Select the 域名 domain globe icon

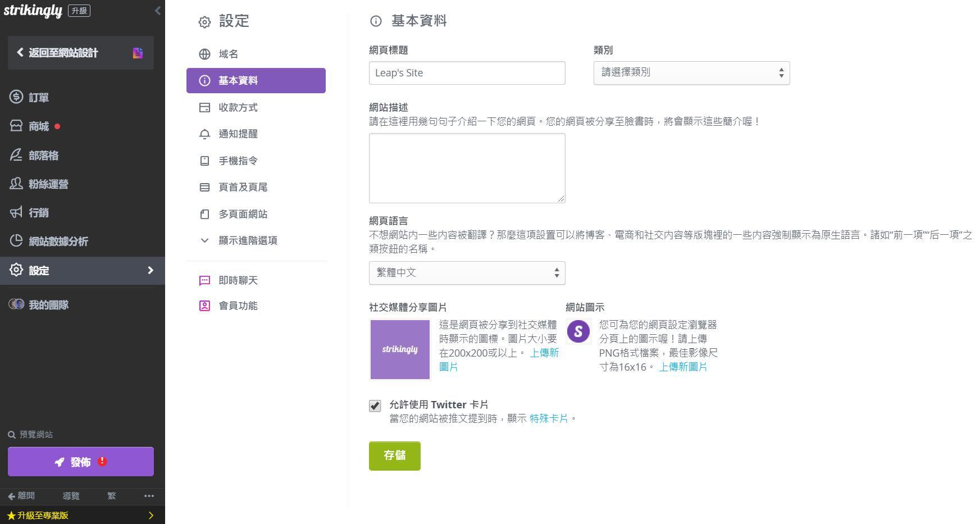(x=204, y=54)
